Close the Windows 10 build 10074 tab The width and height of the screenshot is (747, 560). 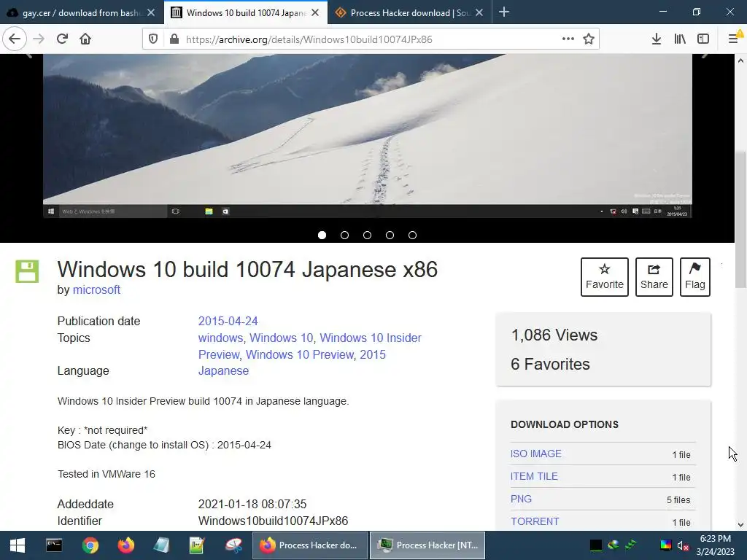click(315, 13)
